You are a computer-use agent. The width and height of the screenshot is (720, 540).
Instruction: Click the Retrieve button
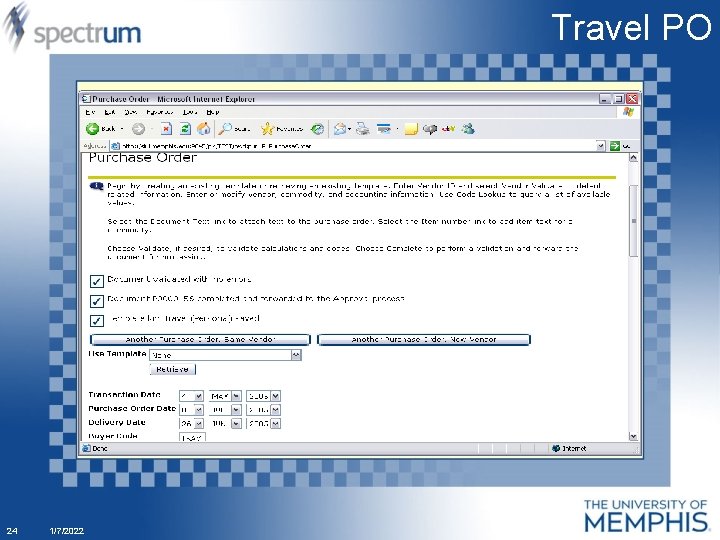(173, 369)
